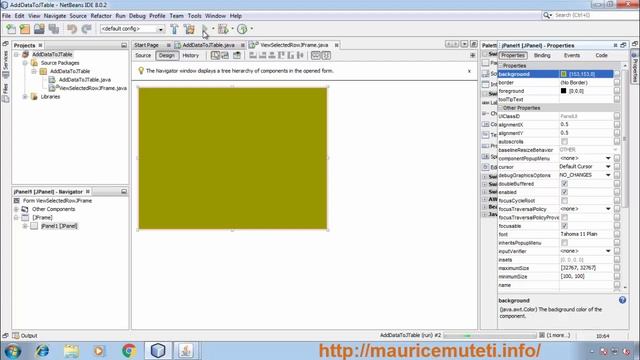Minimize the Navigator panel
This screenshot has height=360, width=640.
[124, 191]
